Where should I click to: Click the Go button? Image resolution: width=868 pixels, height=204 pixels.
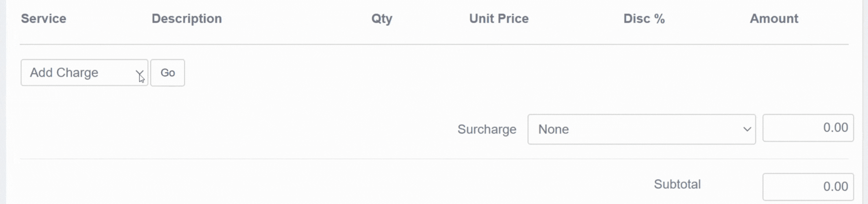point(168,73)
